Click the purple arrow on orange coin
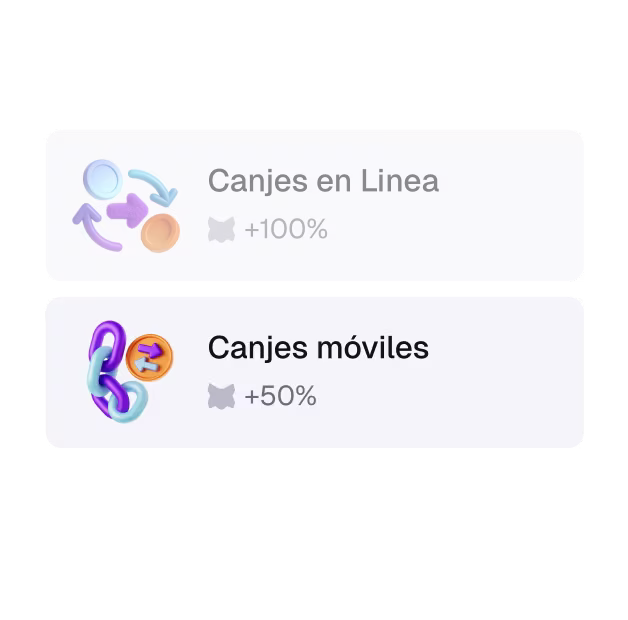This screenshot has width=628, height=620. click(151, 350)
